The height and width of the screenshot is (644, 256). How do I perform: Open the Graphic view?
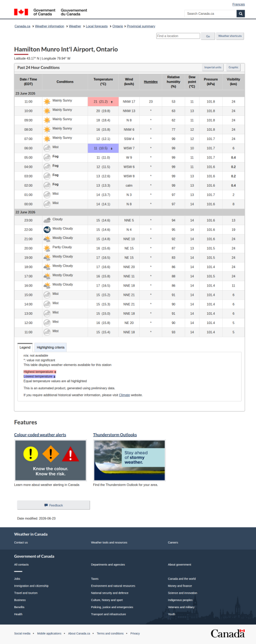tap(233, 67)
